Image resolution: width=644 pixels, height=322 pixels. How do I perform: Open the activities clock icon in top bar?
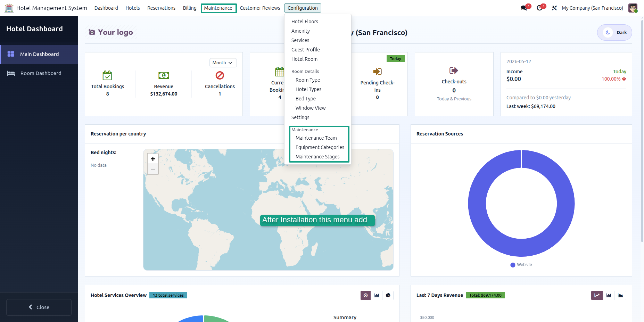click(x=540, y=8)
